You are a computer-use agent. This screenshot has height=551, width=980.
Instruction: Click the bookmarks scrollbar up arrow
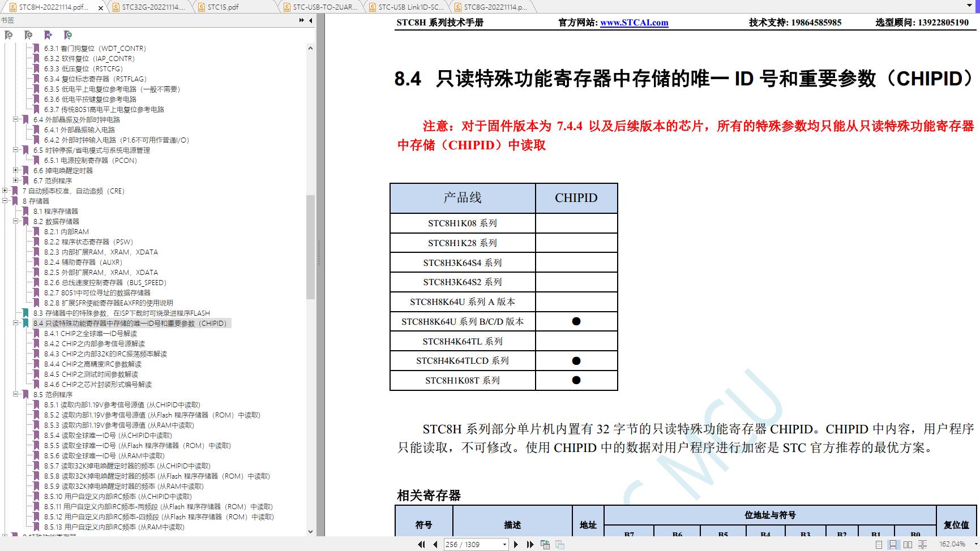[310, 49]
